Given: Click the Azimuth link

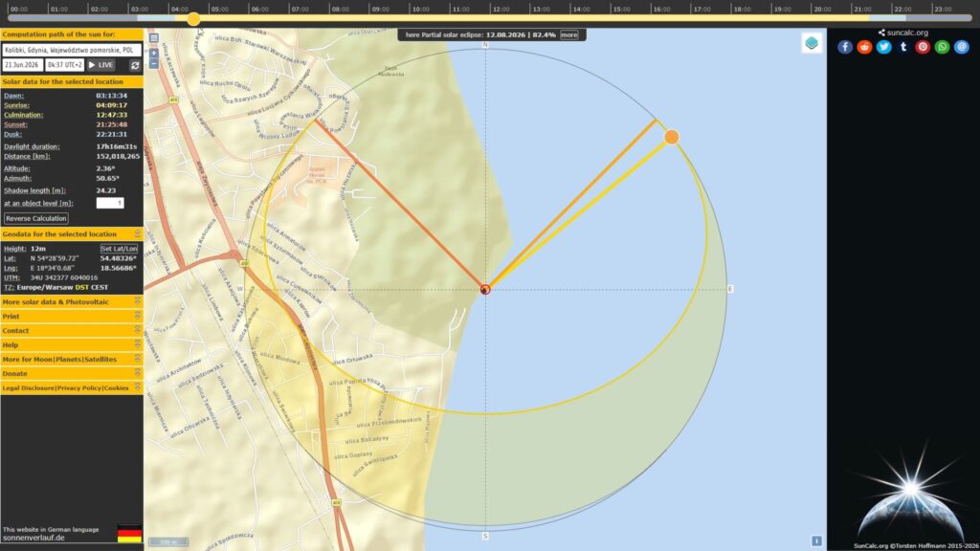Looking at the screenshot, I should click(17, 178).
